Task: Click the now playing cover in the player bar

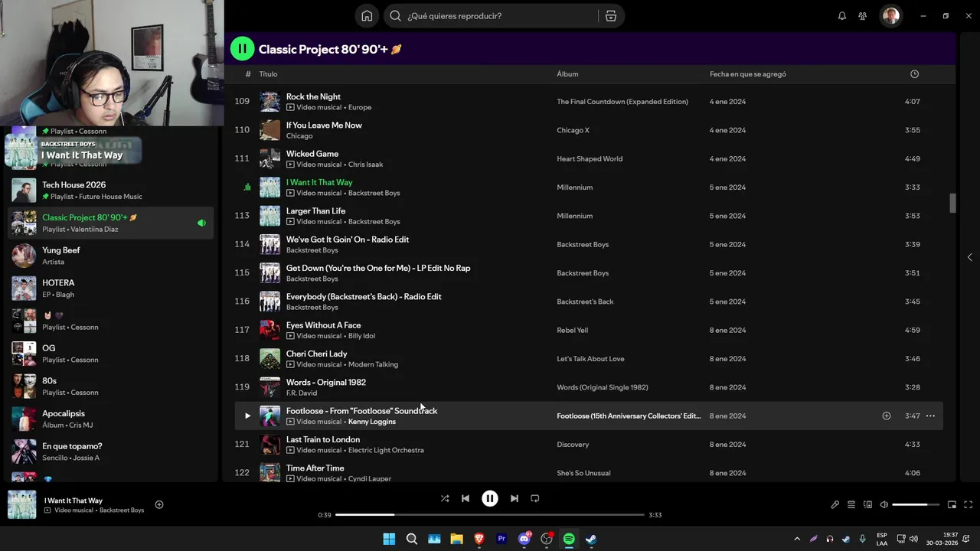Action: pos(22,504)
